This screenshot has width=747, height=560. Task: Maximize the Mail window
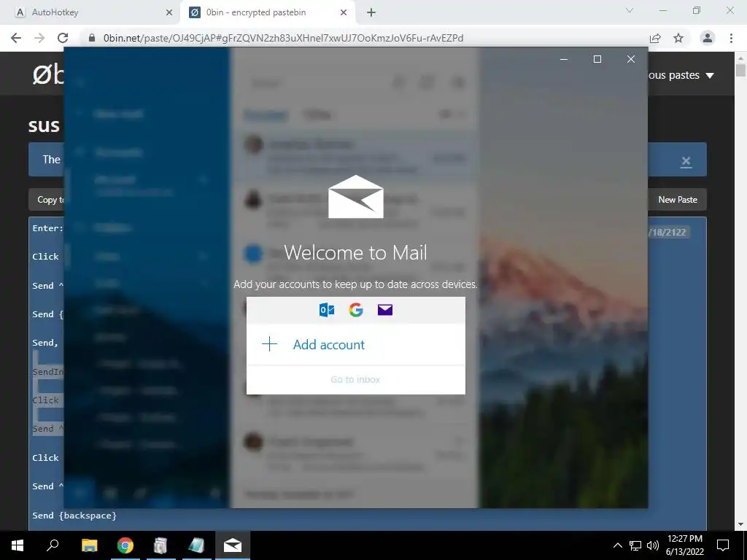[x=597, y=59]
